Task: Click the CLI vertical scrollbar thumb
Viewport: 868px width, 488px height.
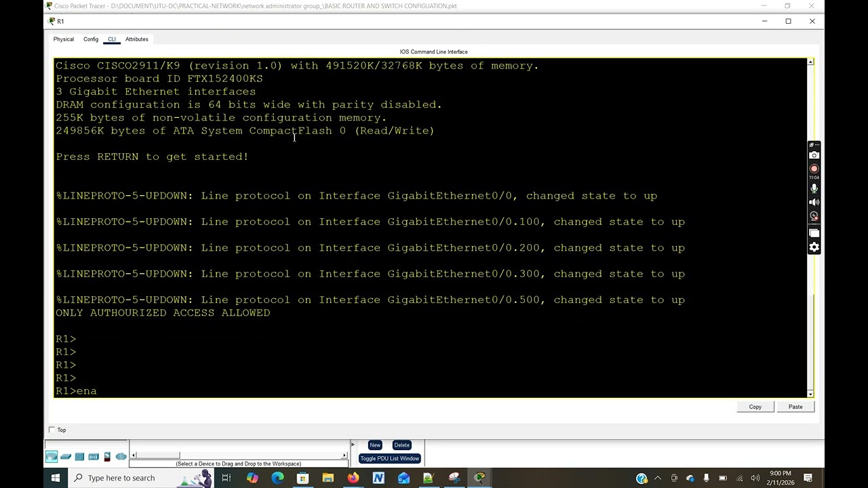Action: (x=810, y=342)
